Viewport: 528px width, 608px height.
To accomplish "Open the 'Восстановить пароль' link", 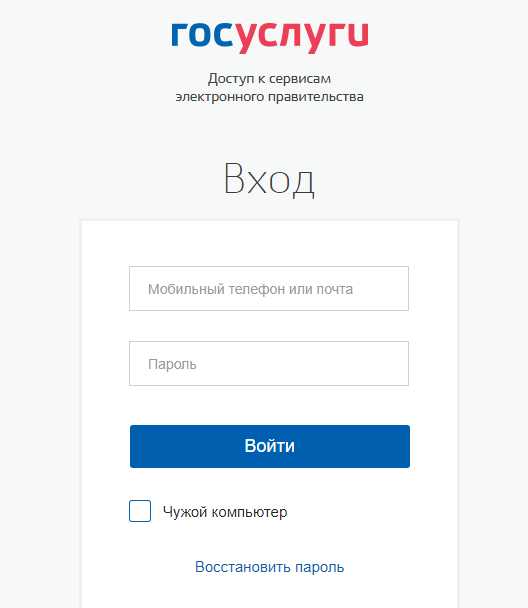I will click(269, 567).
